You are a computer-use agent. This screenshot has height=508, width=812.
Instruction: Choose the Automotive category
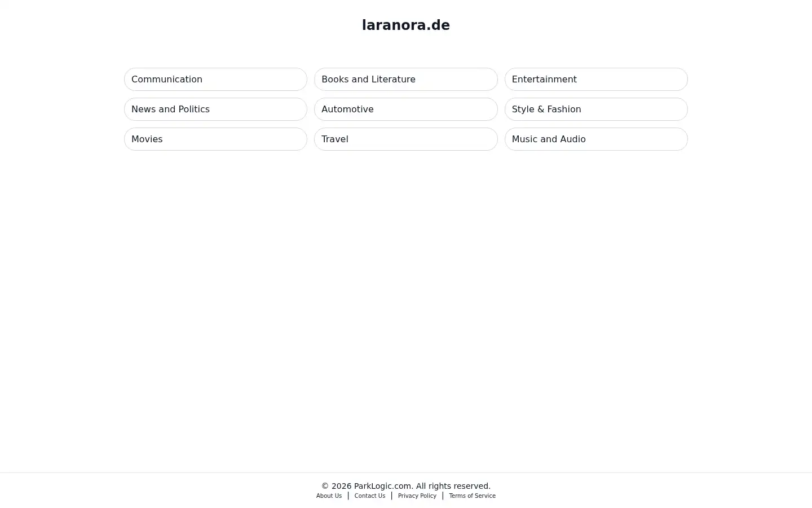point(405,109)
